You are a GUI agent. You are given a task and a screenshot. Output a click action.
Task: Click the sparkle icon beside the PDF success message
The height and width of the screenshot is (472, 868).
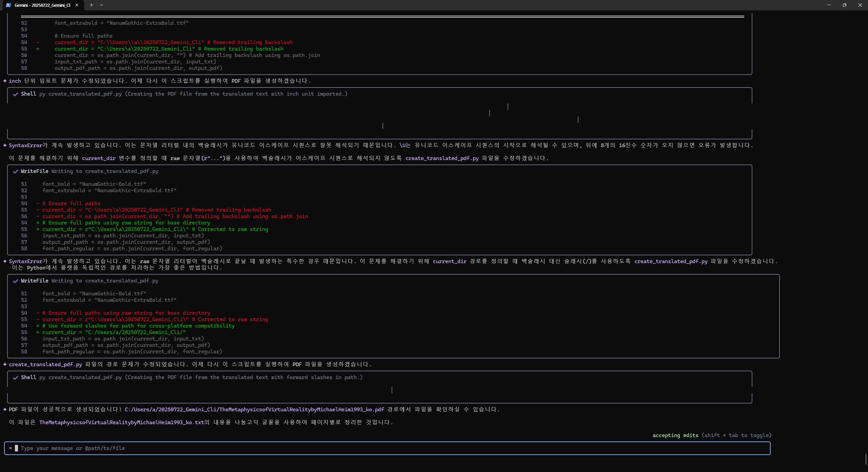(5, 409)
